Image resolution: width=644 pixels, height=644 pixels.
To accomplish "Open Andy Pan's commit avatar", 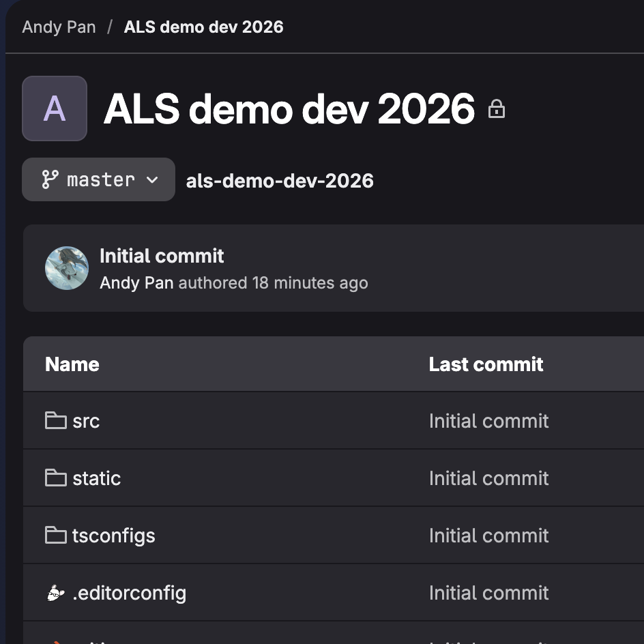I will 67,268.
